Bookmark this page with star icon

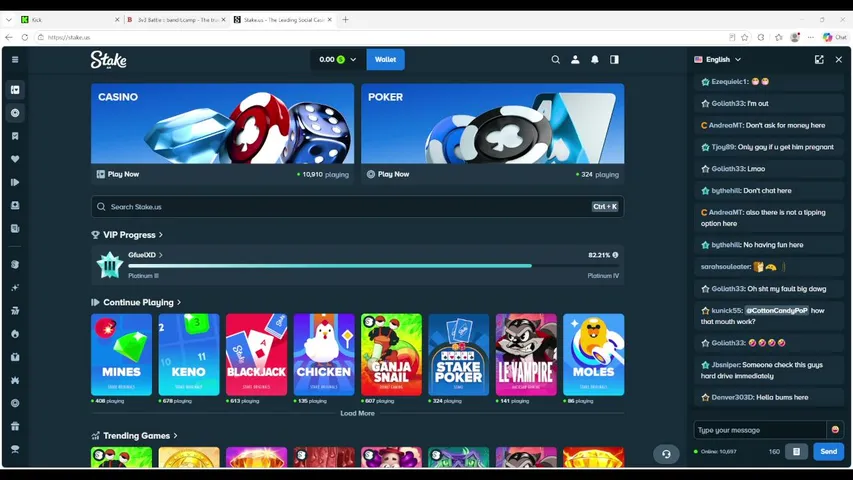tap(745, 37)
